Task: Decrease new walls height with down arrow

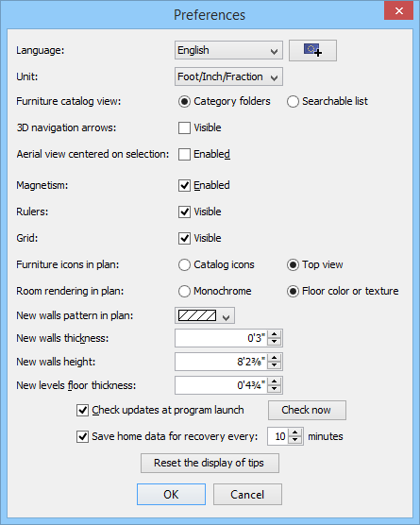Action: (x=275, y=365)
